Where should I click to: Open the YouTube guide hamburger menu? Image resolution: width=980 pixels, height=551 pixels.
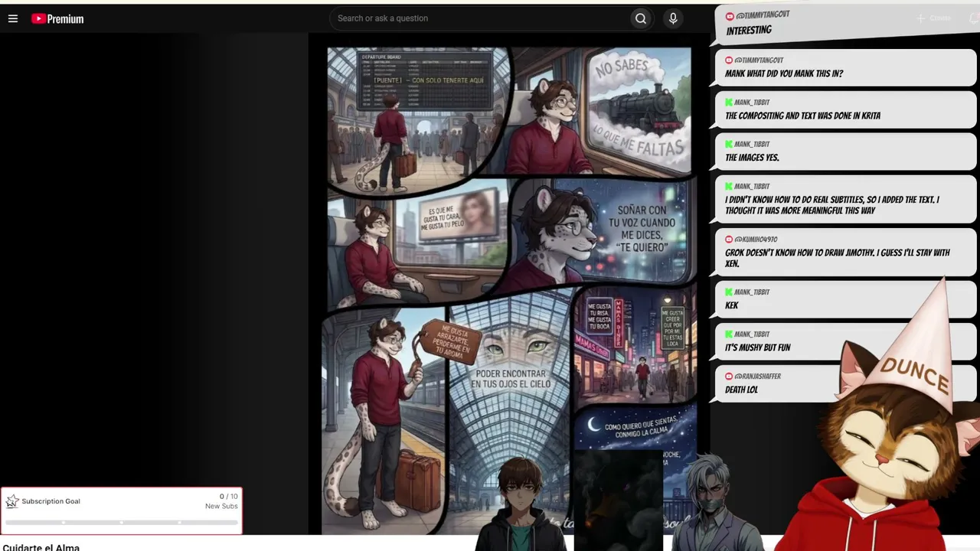click(x=13, y=18)
